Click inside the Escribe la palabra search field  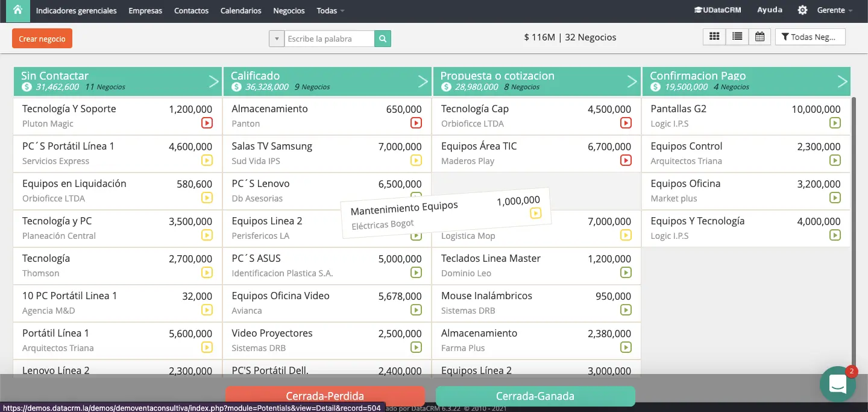tap(329, 37)
